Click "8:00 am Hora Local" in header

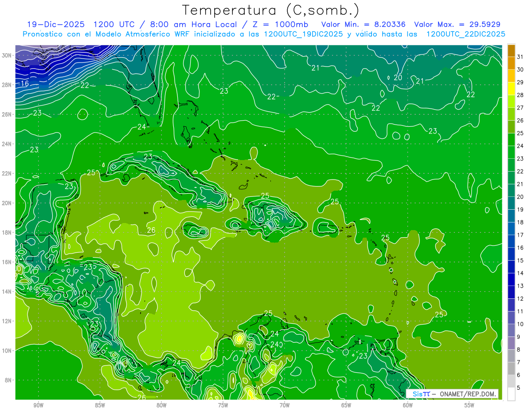pyautogui.click(x=193, y=24)
